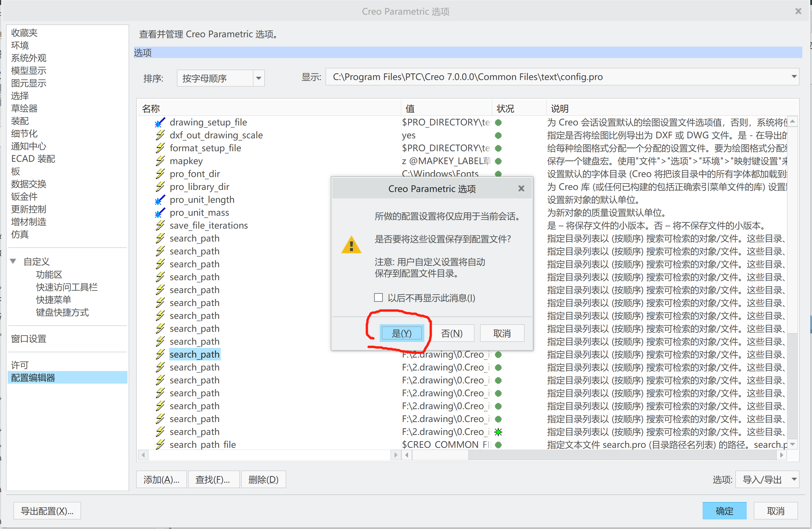
Task: Click the green status dot for dxf_out_drawing_scale
Action: 498,135
